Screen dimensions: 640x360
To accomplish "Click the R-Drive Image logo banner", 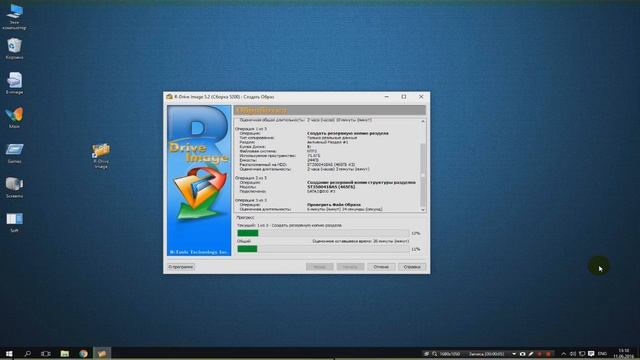I will [x=199, y=180].
